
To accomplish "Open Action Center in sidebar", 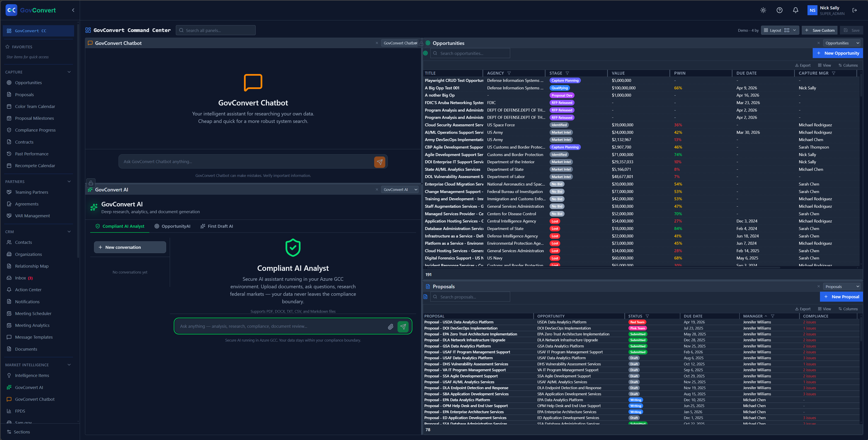I will (28, 290).
